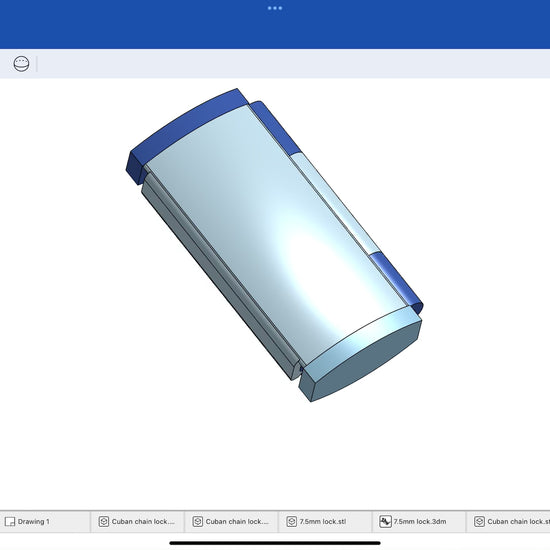Open Cuban chain lock tab beside 7.5mm lock.stl
The image size is (550, 550).
pyautogui.click(x=231, y=522)
